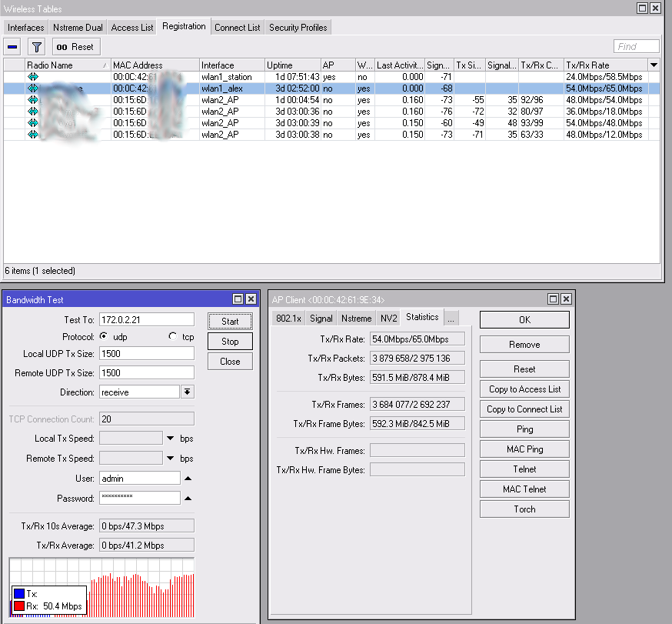Click client icon for uptime 3d 03:00:39 row
This screenshot has height=624, width=672.
(33, 123)
